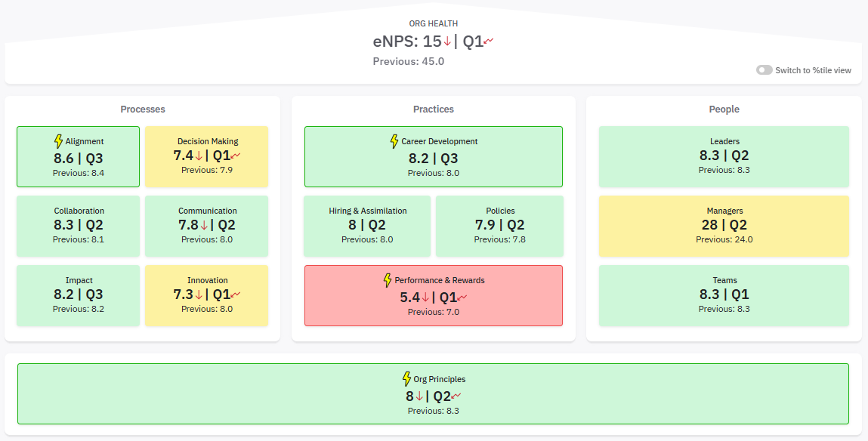Open the Collaboration score tile

pos(79,225)
